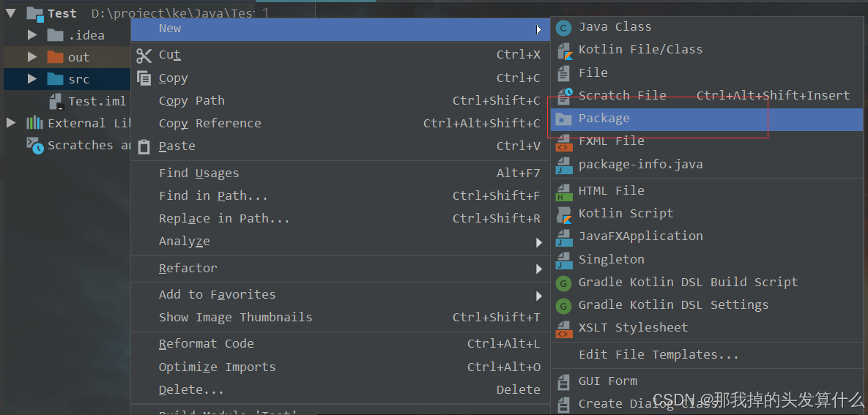
Task: Click the Singleton template icon
Action: point(563,260)
